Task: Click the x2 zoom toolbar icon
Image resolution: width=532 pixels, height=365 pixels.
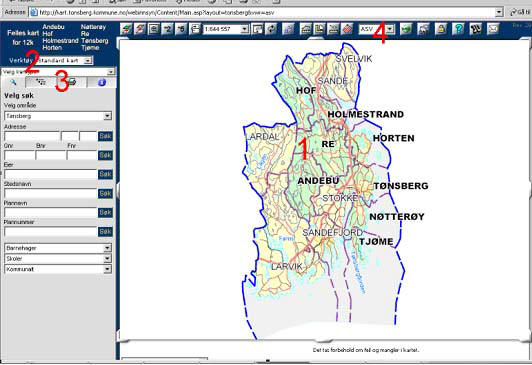Action: (x=167, y=30)
